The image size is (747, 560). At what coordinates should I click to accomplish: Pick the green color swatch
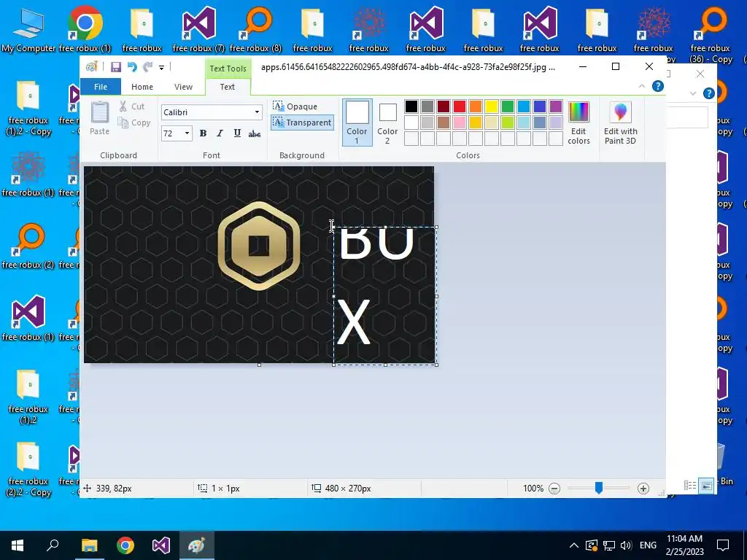click(508, 106)
